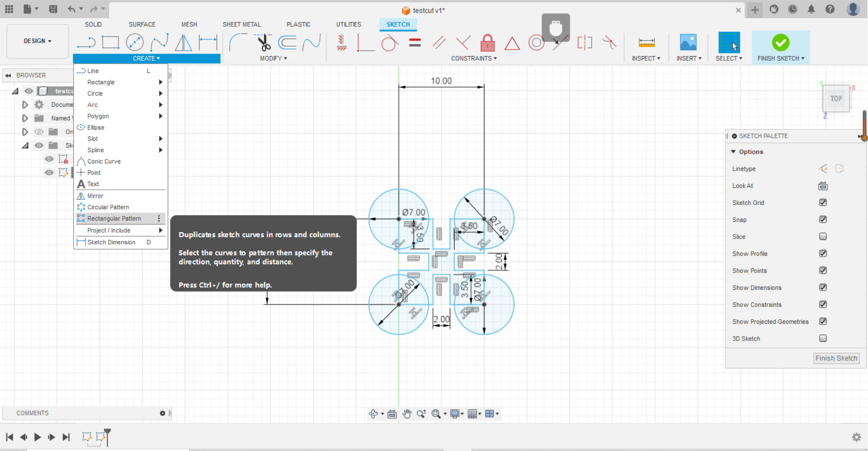Image resolution: width=868 pixels, height=451 pixels.
Task: Open the INSPECT dropdown menu
Action: click(x=646, y=58)
